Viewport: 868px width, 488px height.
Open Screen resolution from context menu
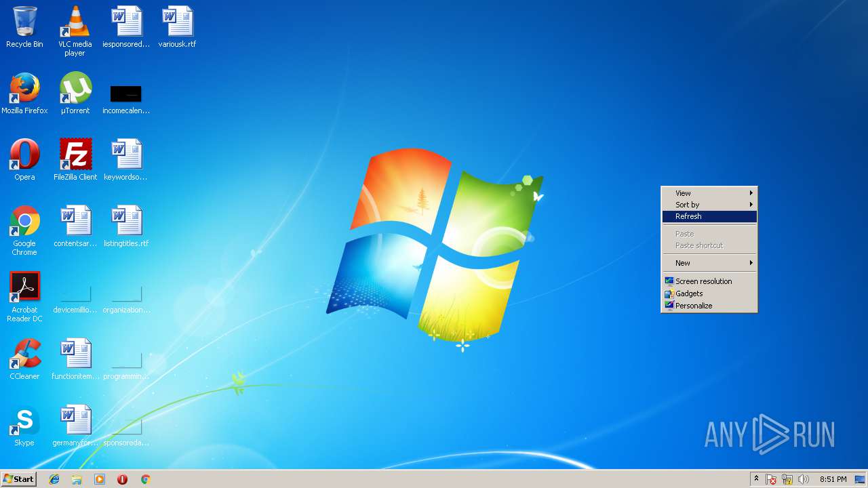click(709, 281)
